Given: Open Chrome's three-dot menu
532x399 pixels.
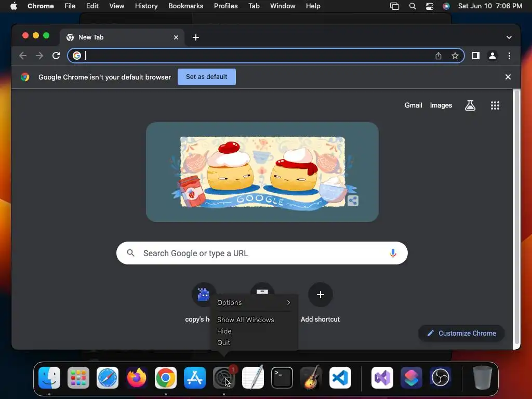Looking at the screenshot, I should (509, 56).
